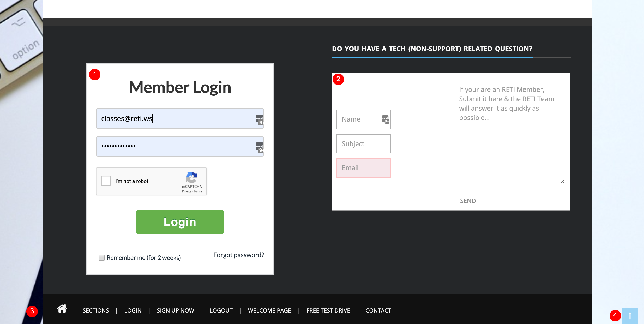Viewport: 644px width, 324px height.
Task: Check the I'm not a robot box
Action: 106,181
